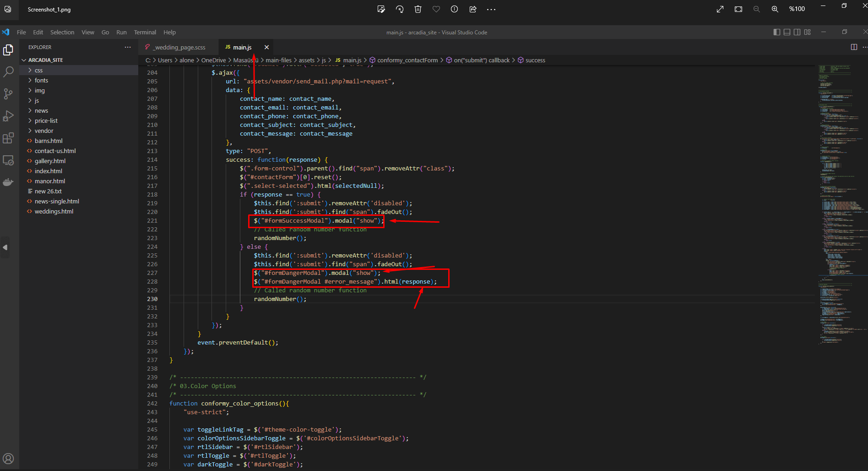Open index.html from explorer
This screenshot has width=868, height=471.
[79, 171]
